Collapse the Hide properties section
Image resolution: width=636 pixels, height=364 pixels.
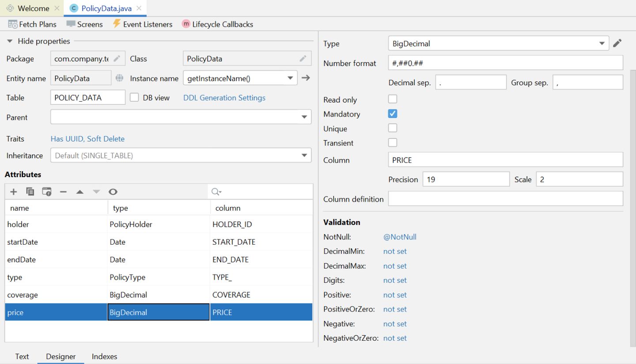tap(10, 41)
